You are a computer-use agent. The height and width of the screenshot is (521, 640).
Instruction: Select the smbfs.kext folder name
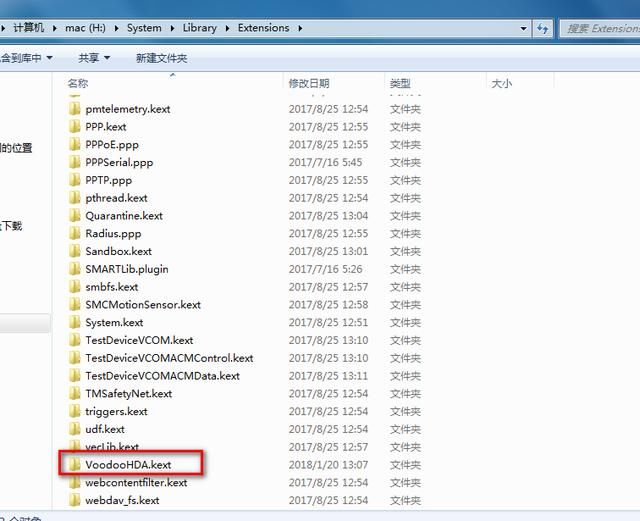click(x=111, y=288)
